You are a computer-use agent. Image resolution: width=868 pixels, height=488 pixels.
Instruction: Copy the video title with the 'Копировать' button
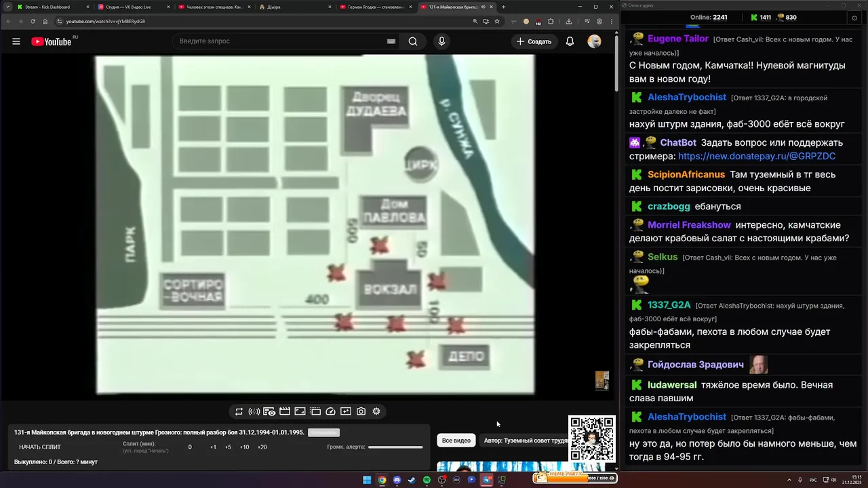click(x=323, y=432)
